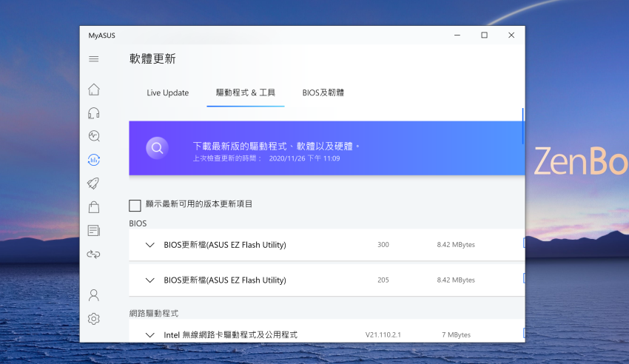Open the rocket icon in sidebar

(93, 183)
